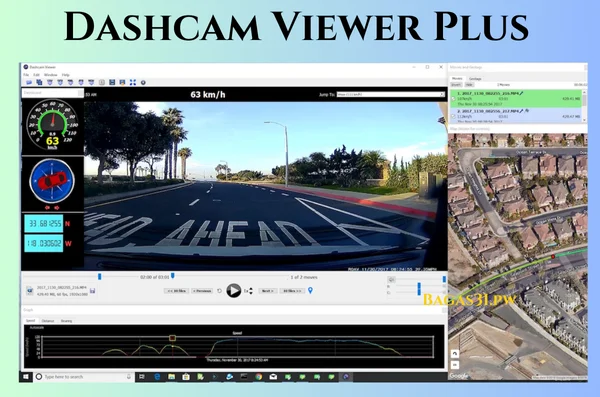The image size is (600, 397).
Task: Click the pencil icon on the first movie
Action: click(x=521, y=93)
